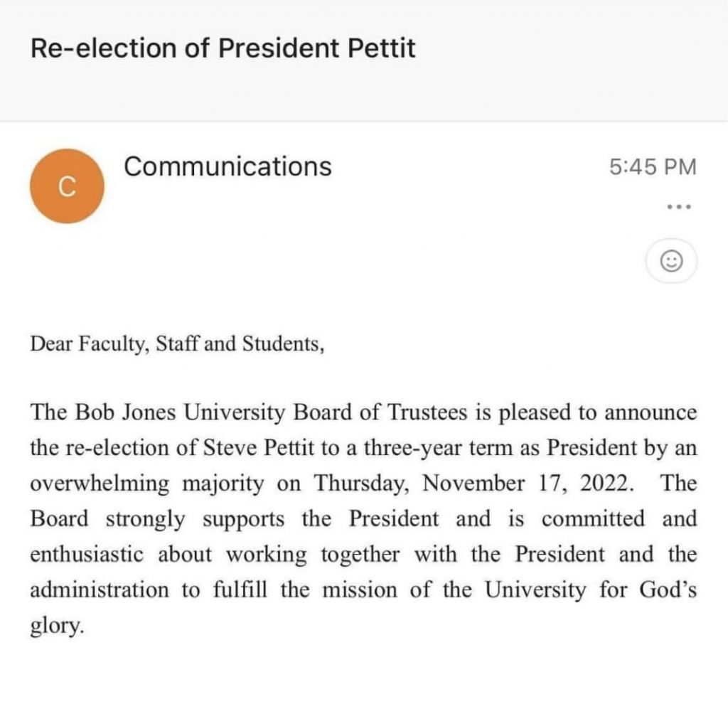Click the words strongly supports
Screen dimensions: 728x704
click(195, 519)
